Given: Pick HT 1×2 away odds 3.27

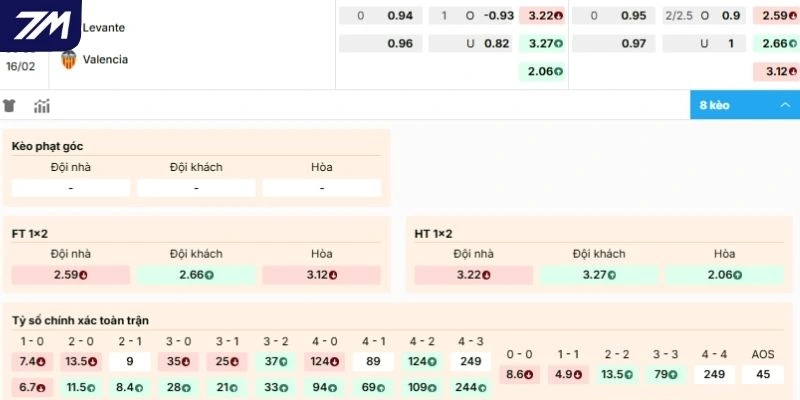Looking at the screenshot, I should tap(599, 274).
